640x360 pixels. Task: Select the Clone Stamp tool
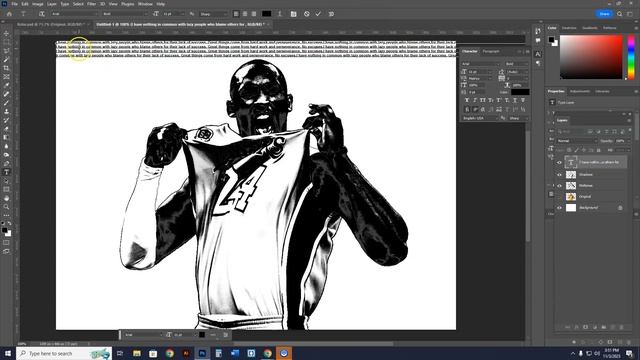coord(6,111)
